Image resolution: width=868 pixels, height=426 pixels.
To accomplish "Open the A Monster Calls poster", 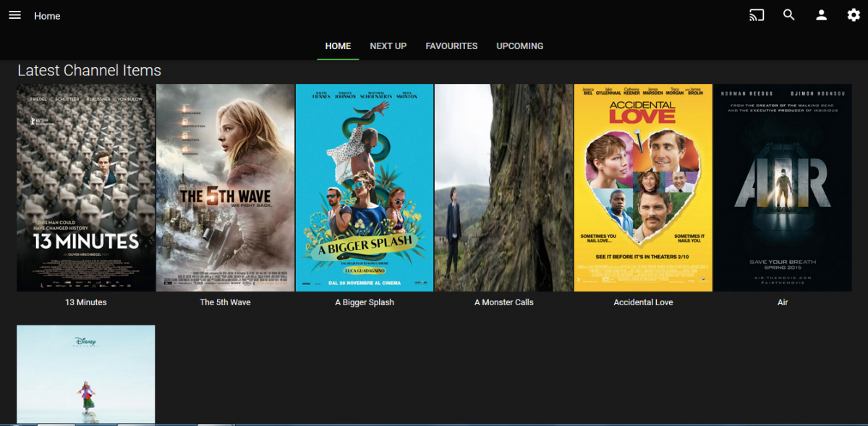I will [x=504, y=188].
